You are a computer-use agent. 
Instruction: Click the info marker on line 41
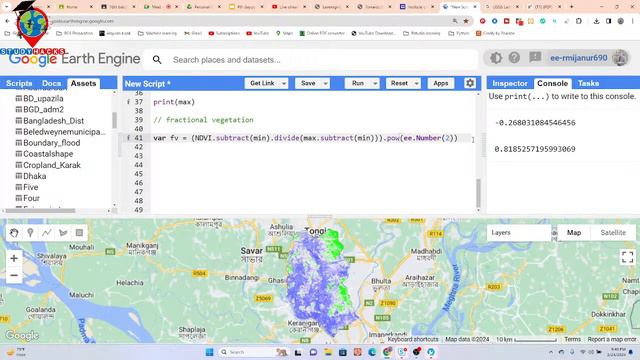128,138
